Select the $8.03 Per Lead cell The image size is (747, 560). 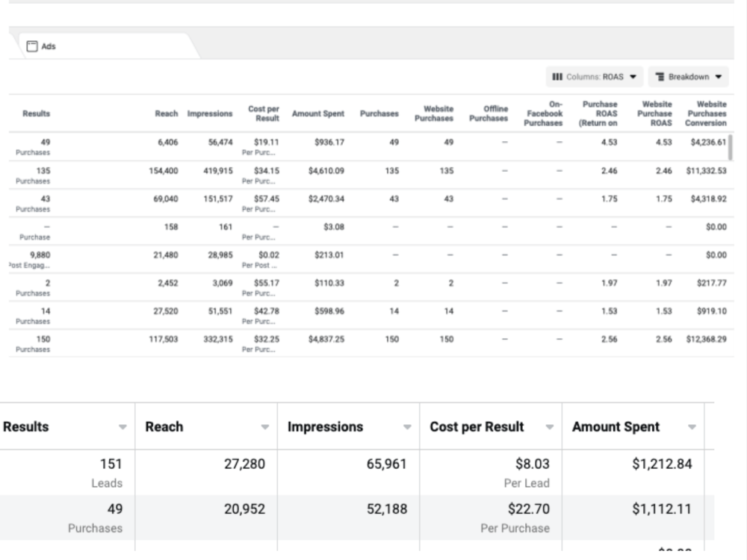click(491, 473)
